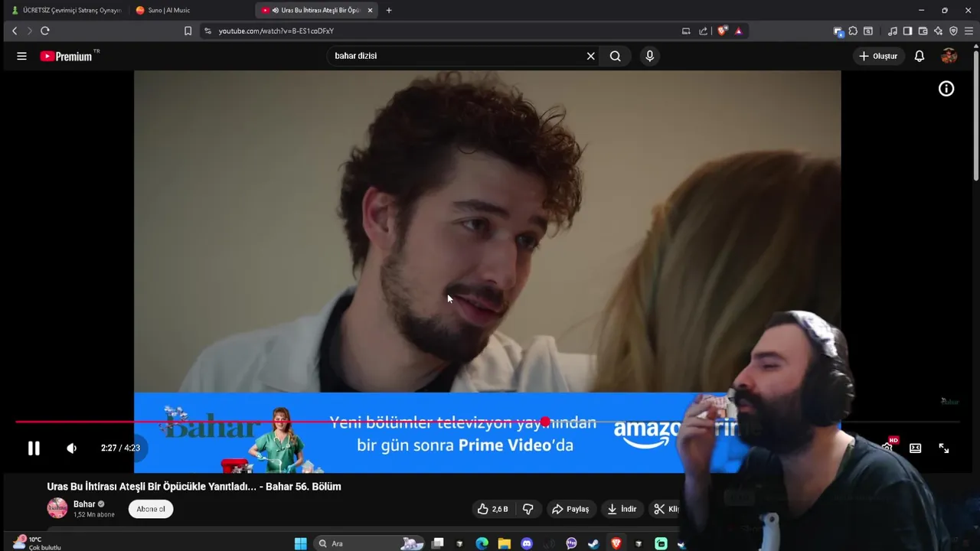Reload the current page

click(x=45, y=31)
